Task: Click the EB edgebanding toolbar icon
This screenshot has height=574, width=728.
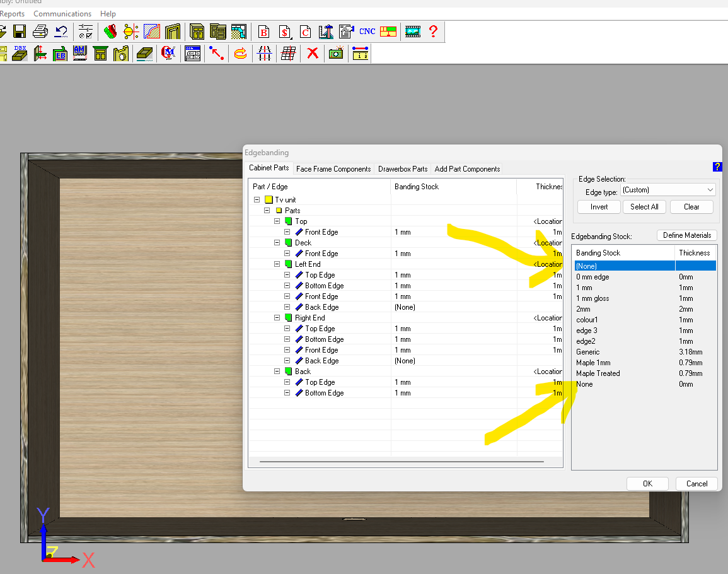Action: [60, 54]
